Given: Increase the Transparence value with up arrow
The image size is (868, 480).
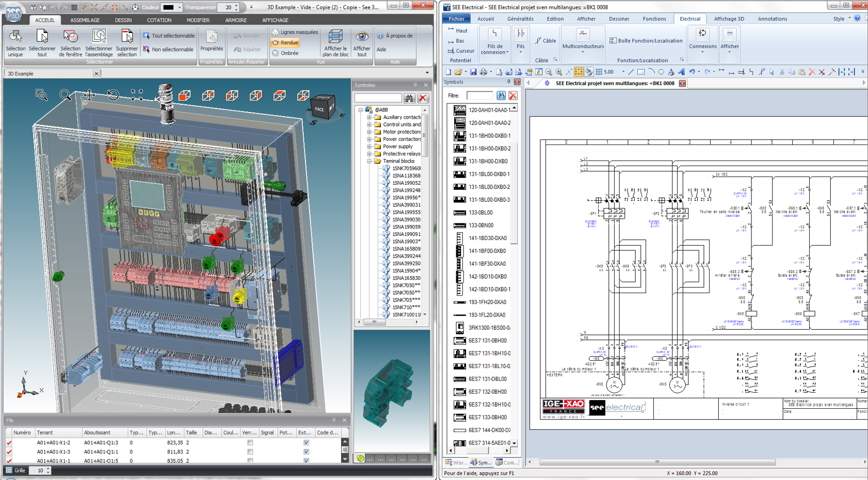Looking at the screenshot, I should 236,5.
